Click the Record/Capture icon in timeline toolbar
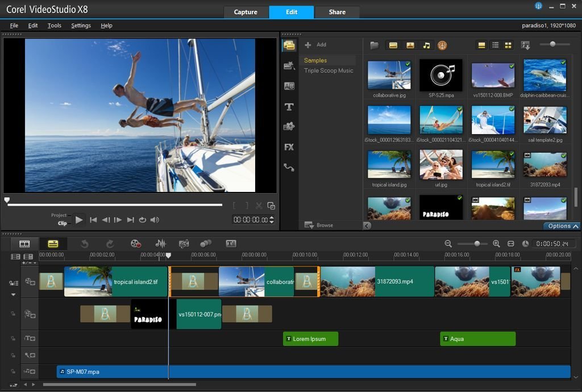 135,243
